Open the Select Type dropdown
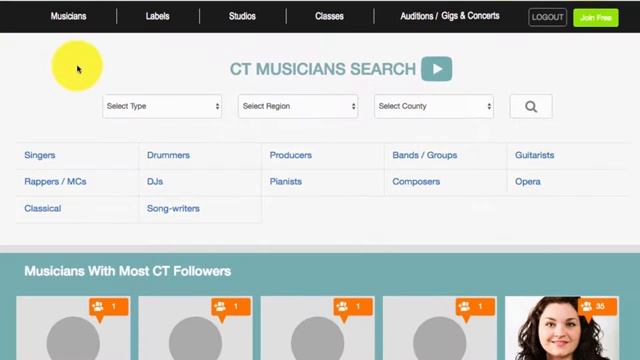The image size is (640, 360). 162,107
